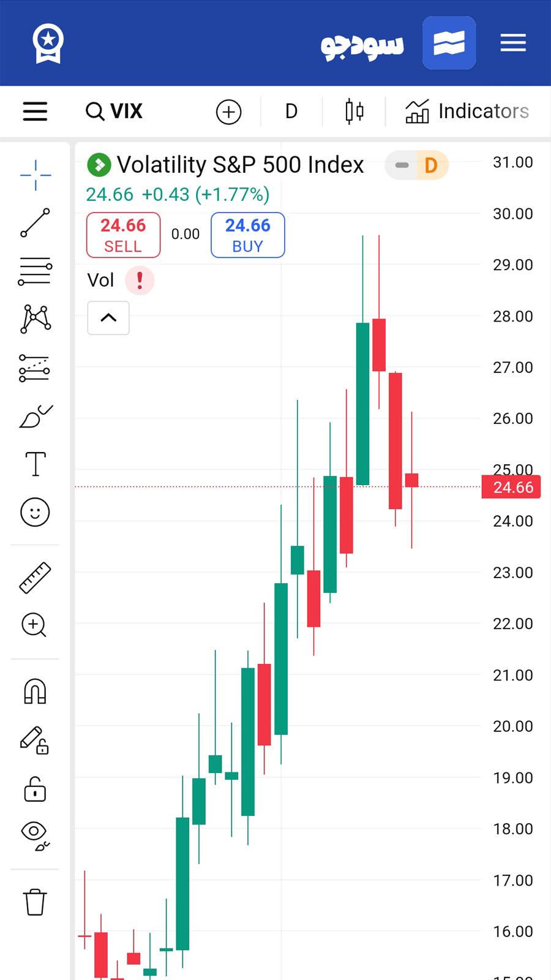This screenshot has width=551, height=980.
Task: Click the tallest green candlestick body
Action: 362,404
